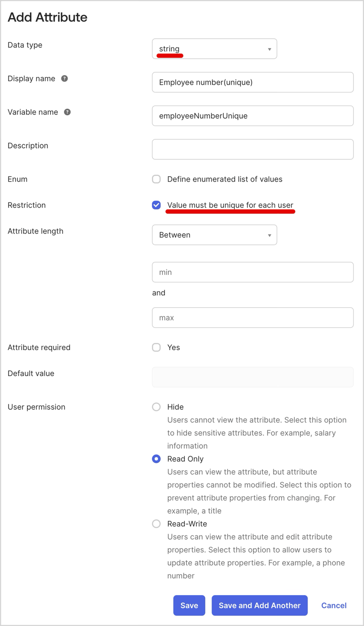Image resolution: width=364 pixels, height=626 pixels.
Task: Click the Attribute length dropdown arrow
Action: coord(269,235)
